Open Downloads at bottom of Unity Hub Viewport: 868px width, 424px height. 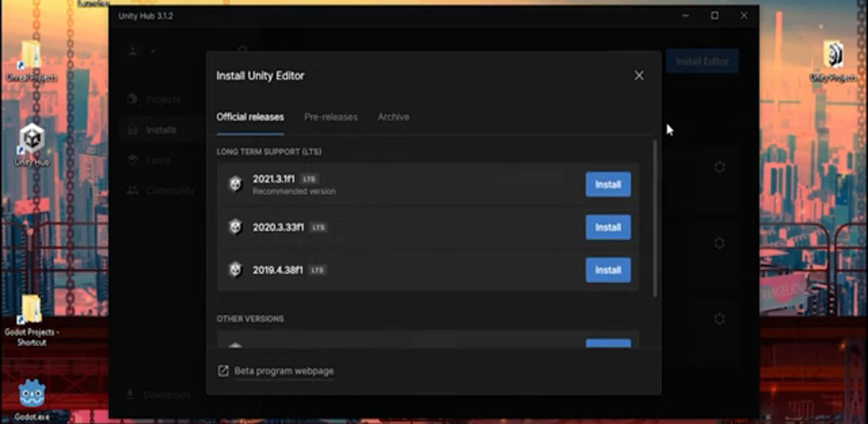[167, 394]
